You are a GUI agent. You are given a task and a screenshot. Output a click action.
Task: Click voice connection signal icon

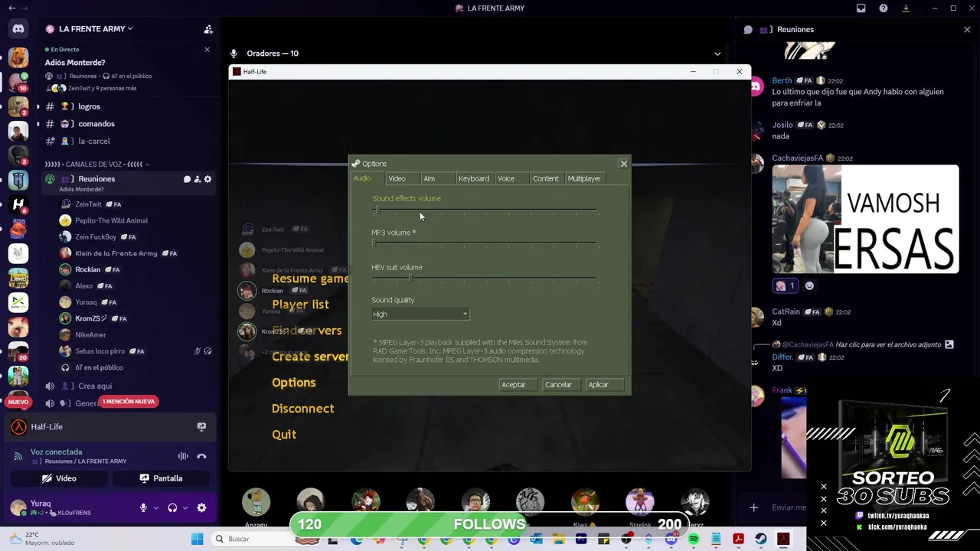(18, 456)
